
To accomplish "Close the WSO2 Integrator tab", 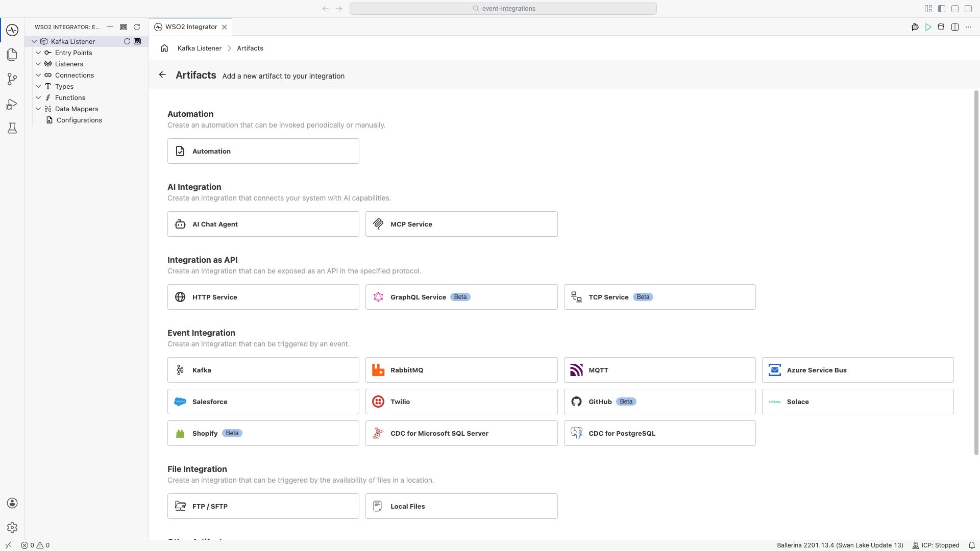I will click(x=224, y=27).
